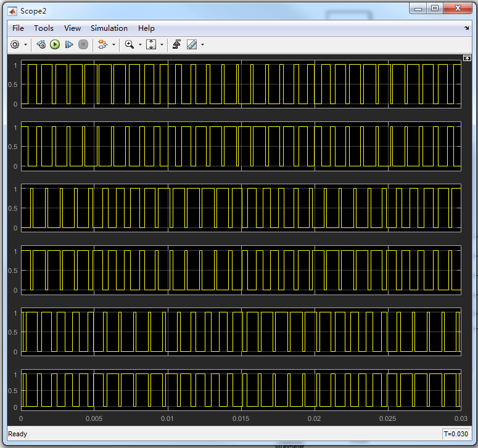This screenshot has width=478, height=448.
Task: Minimize the Scope2 window
Action: [x=418, y=8]
